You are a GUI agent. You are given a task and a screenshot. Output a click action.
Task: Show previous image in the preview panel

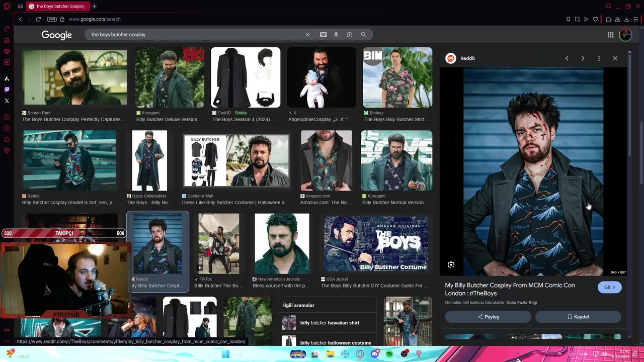567,58
